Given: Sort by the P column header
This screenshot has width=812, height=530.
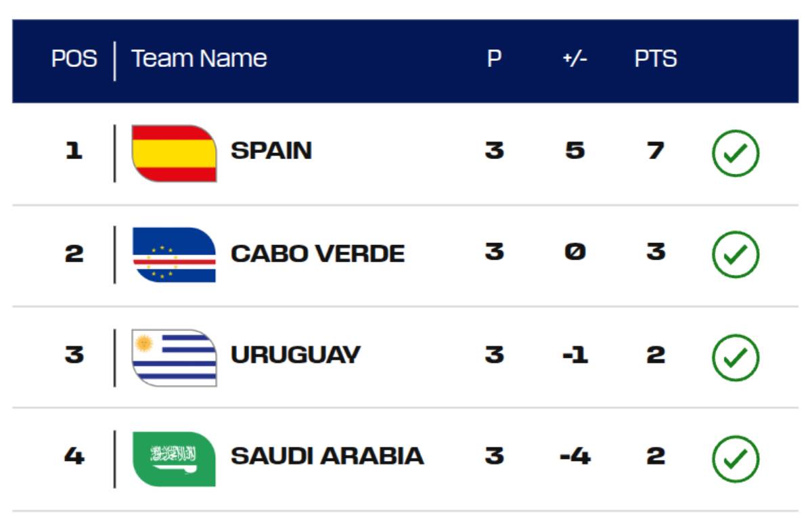Looking at the screenshot, I should 495,59.
